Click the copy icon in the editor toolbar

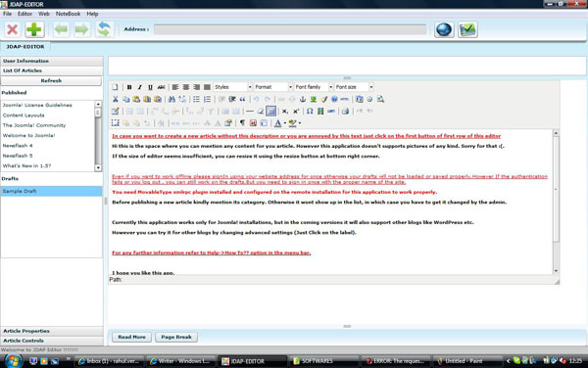point(126,99)
